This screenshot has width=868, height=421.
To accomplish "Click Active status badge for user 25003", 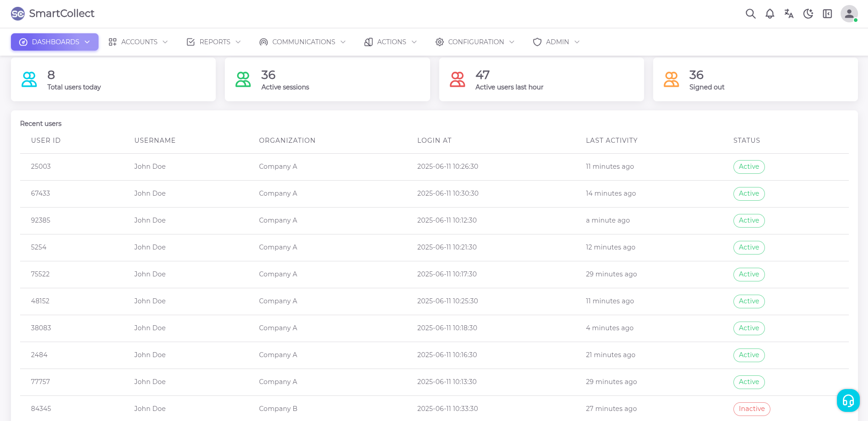I will [x=748, y=166].
